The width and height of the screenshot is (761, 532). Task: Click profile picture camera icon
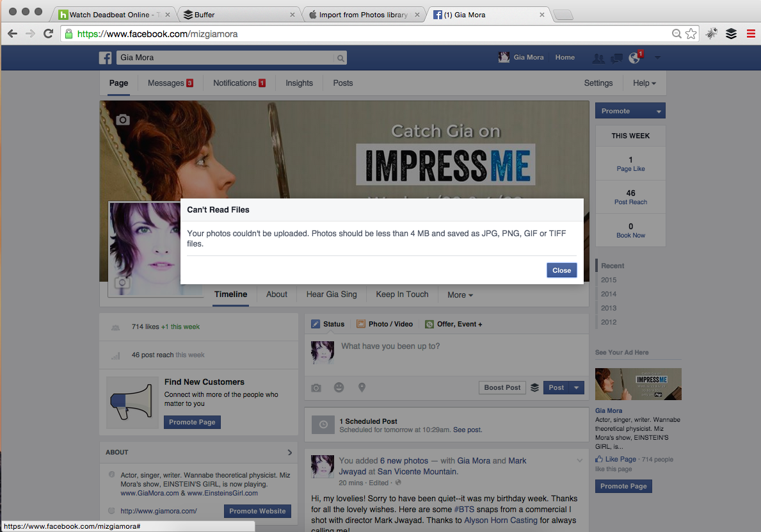coord(122,282)
